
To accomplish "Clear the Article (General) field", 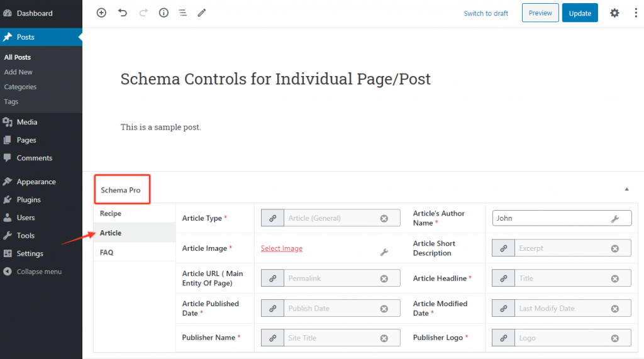I will coord(384,219).
